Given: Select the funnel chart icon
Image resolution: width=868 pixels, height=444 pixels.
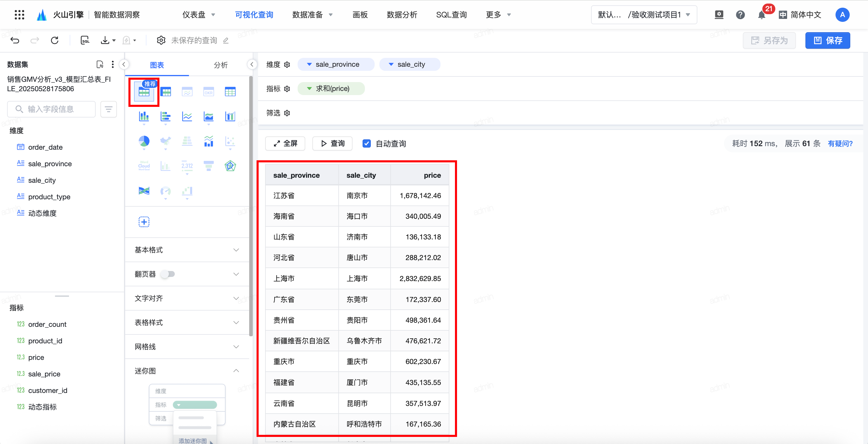Looking at the screenshot, I should coord(208,166).
